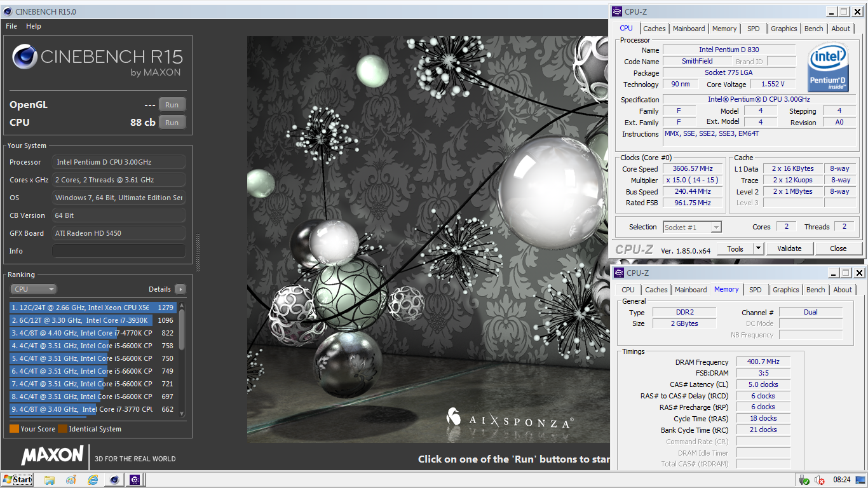Screen dimensions: 868x488
Task: Click the paint palette taskbar icon
Action: tap(71, 480)
